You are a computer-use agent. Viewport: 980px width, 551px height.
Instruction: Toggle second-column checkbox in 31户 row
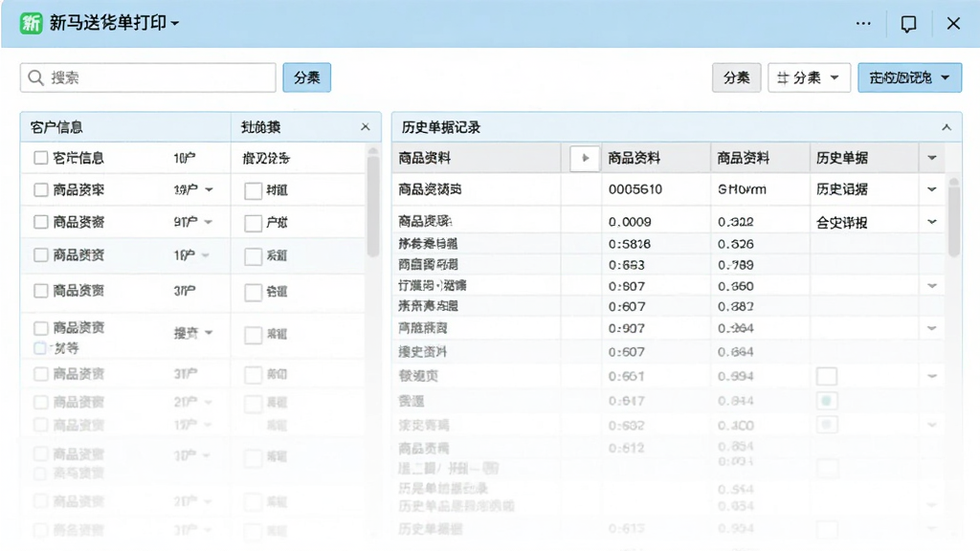tap(253, 375)
